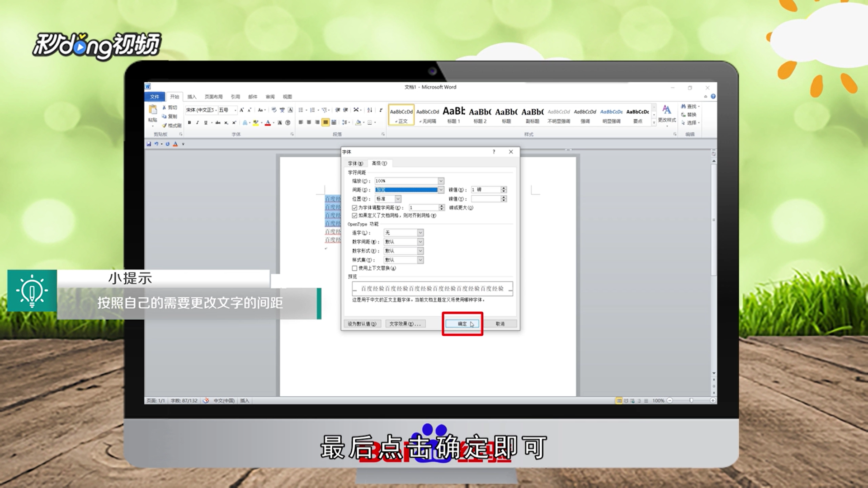This screenshot has height=488, width=868.
Task: Click the Save icon in quick access toolbar
Action: (x=149, y=144)
